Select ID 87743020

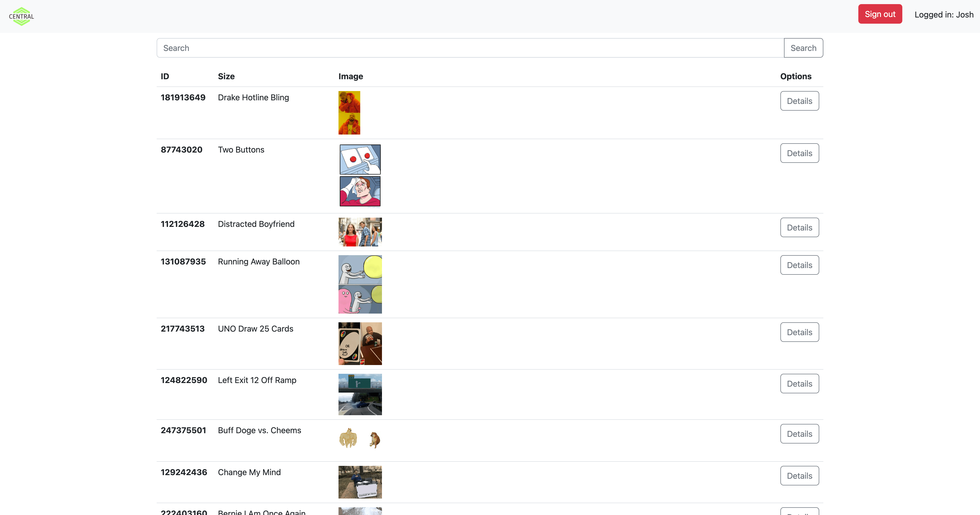tap(182, 149)
